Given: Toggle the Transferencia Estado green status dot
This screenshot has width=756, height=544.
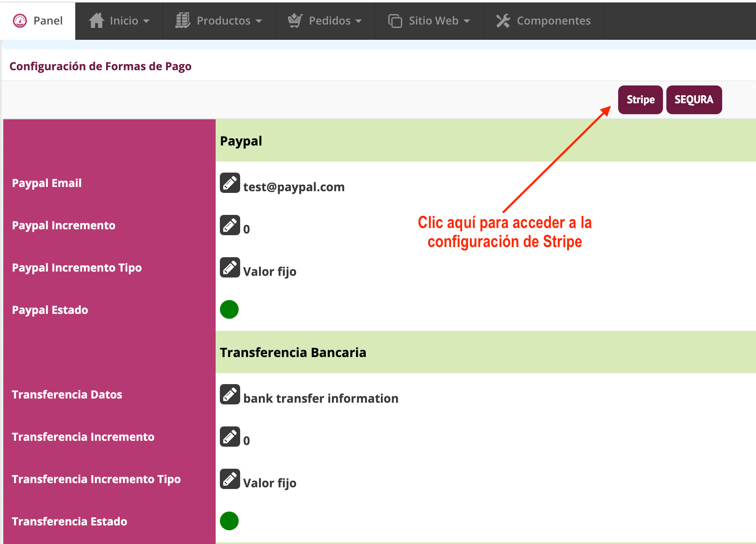Looking at the screenshot, I should coord(229,521).
